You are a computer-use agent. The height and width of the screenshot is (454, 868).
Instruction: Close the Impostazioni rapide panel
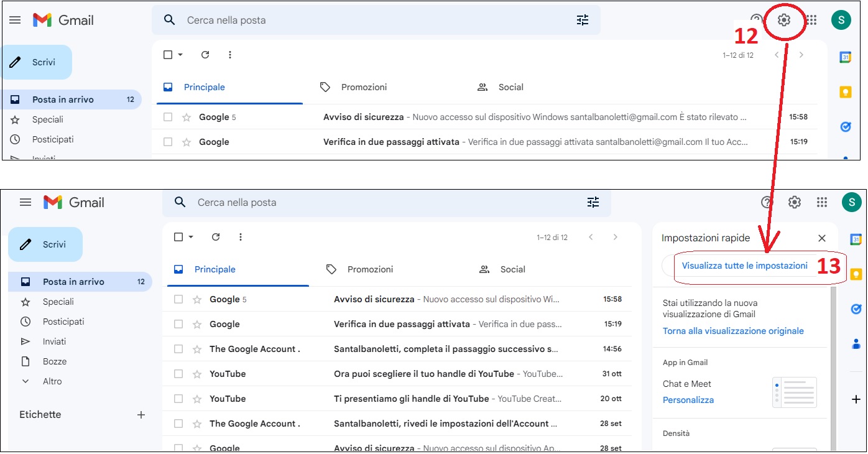coord(822,238)
